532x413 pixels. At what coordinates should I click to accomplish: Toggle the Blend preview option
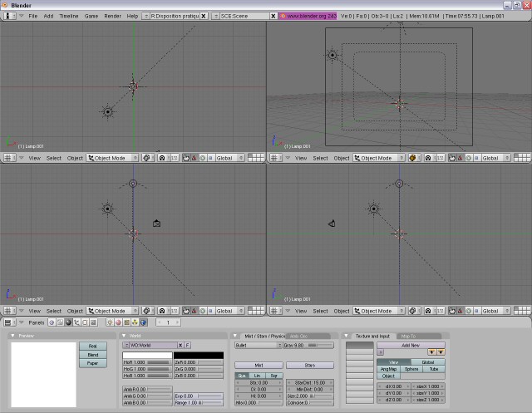pos(92,354)
